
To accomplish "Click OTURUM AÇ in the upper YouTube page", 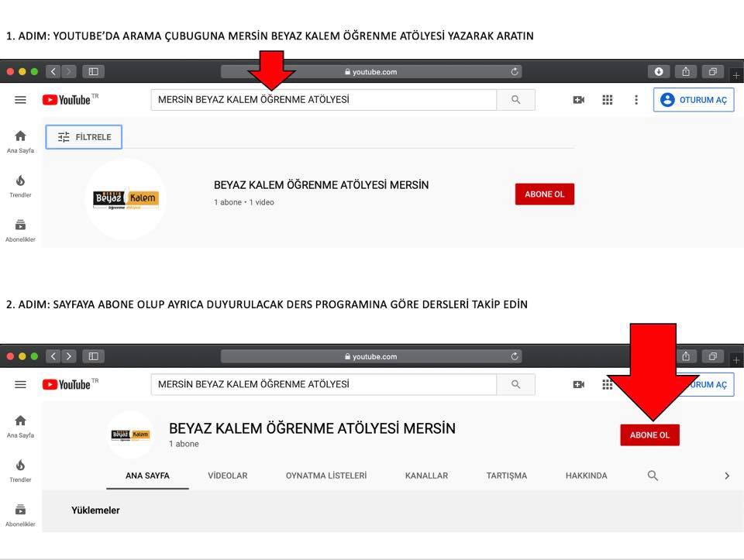I will point(694,100).
